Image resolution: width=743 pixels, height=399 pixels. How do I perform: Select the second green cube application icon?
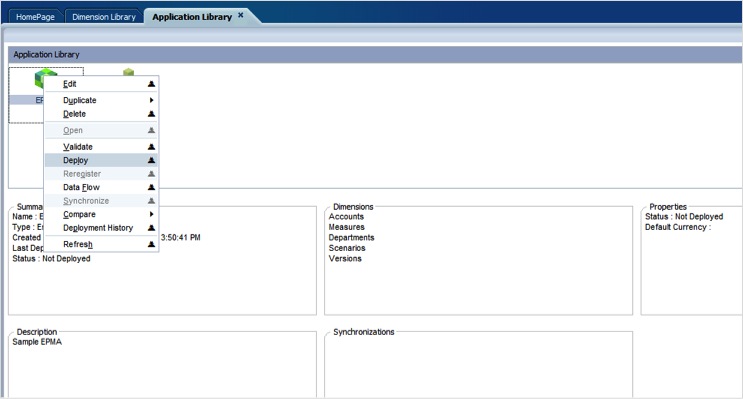click(x=128, y=72)
